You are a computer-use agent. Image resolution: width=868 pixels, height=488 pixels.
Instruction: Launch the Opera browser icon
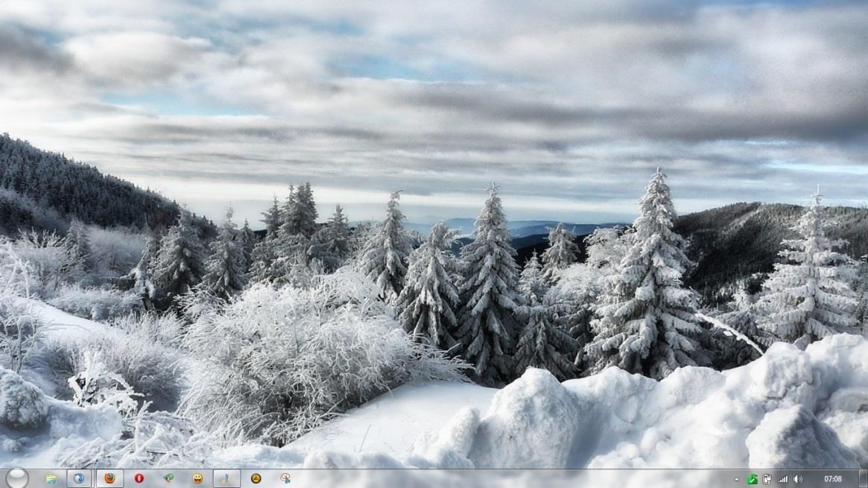pyautogui.click(x=139, y=478)
